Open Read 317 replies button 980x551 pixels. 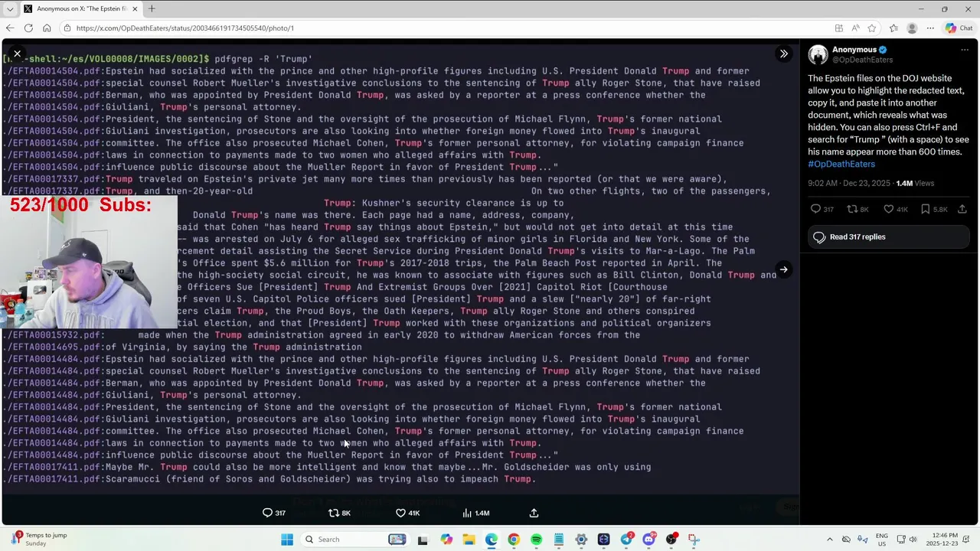(x=888, y=237)
